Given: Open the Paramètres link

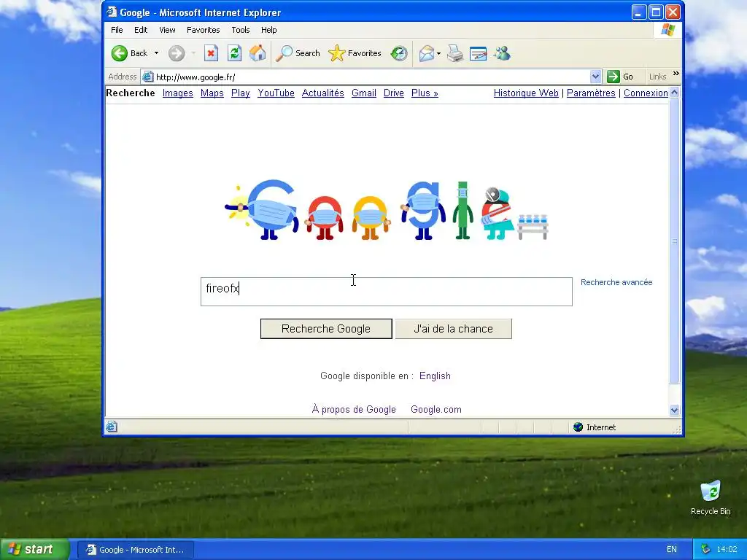Looking at the screenshot, I should 591,93.
